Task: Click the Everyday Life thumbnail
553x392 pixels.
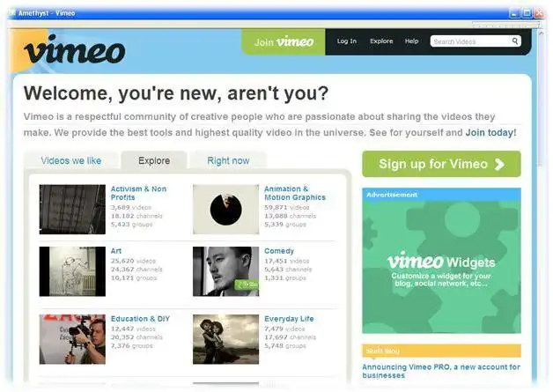Action: [x=225, y=339]
